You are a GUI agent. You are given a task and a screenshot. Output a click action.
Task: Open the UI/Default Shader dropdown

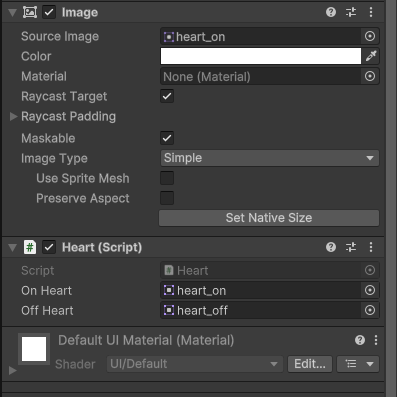[x=195, y=364]
